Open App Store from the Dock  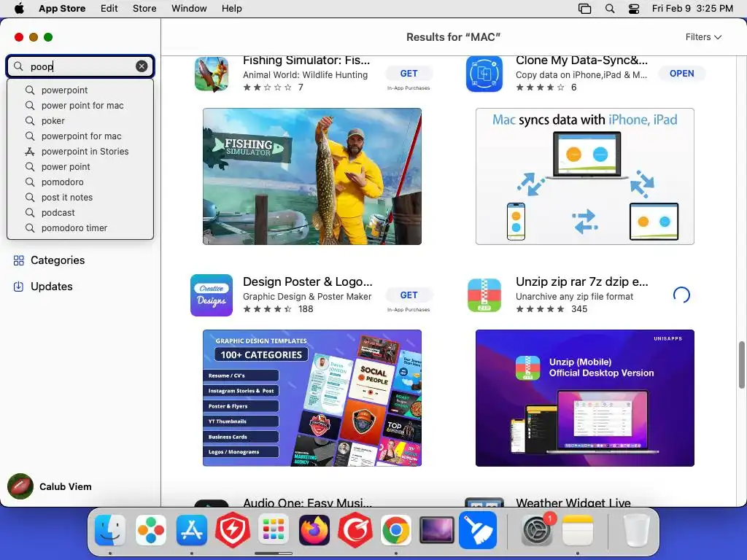(x=192, y=529)
